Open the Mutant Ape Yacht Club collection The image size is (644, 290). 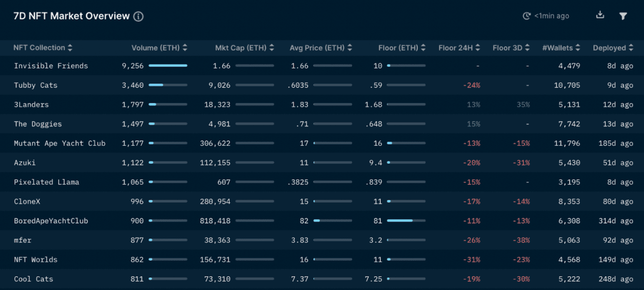pyautogui.click(x=59, y=143)
